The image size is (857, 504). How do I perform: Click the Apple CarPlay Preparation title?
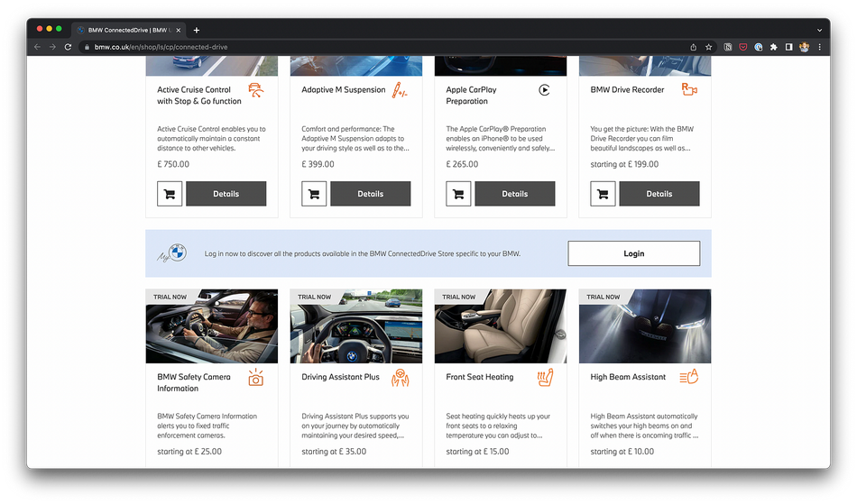(471, 96)
